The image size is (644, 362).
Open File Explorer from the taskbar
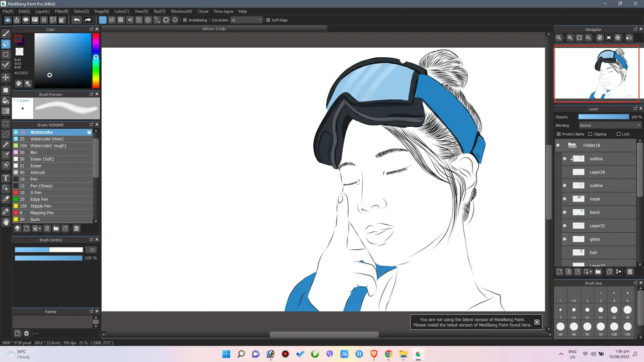click(403, 354)
